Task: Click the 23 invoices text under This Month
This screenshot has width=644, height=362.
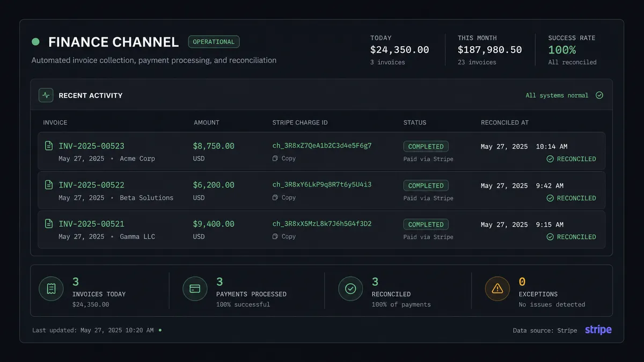Action: [477, 62]
